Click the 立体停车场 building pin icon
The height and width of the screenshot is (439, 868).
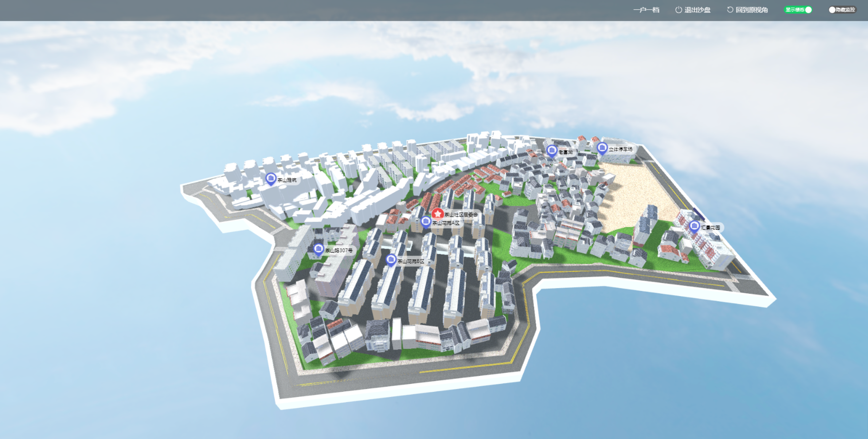[x=602, y=148]
